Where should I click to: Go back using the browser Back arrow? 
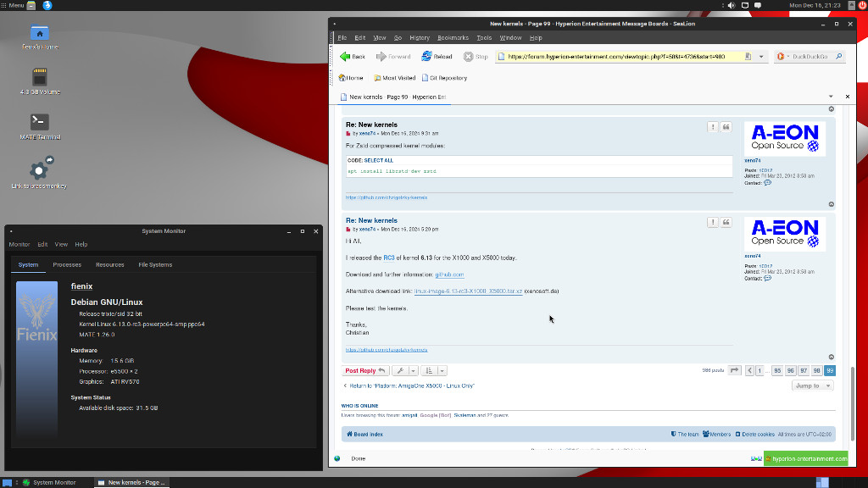352,57
